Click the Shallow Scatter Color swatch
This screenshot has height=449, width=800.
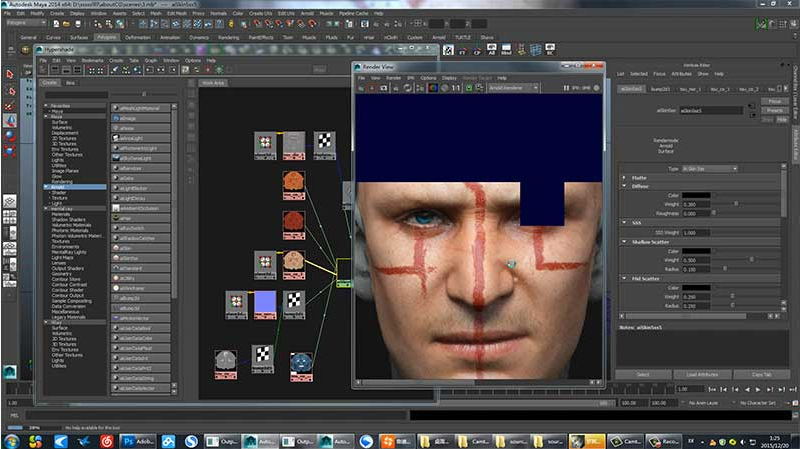(696, 251)
